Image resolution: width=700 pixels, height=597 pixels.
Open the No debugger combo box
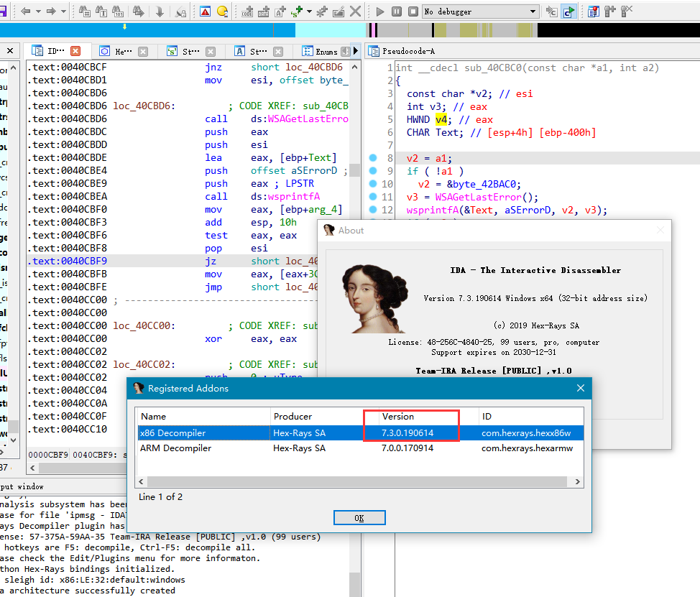click(480, 11)
